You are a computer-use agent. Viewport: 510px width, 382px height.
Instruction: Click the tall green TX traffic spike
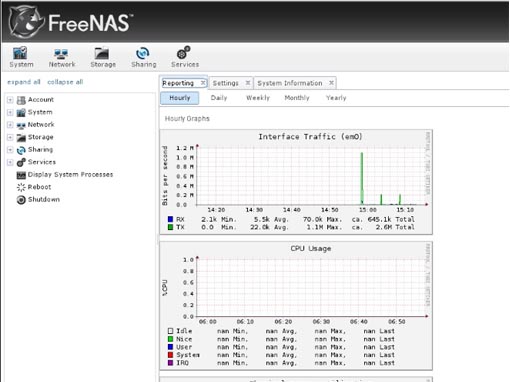(x=362, y=178)
